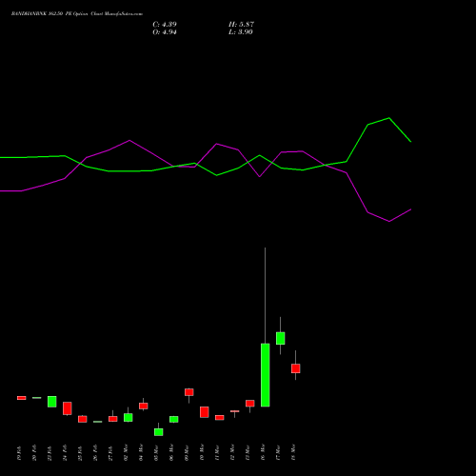
Task: Click the 17 Mar date label
Action: click(x=278, y=452)
